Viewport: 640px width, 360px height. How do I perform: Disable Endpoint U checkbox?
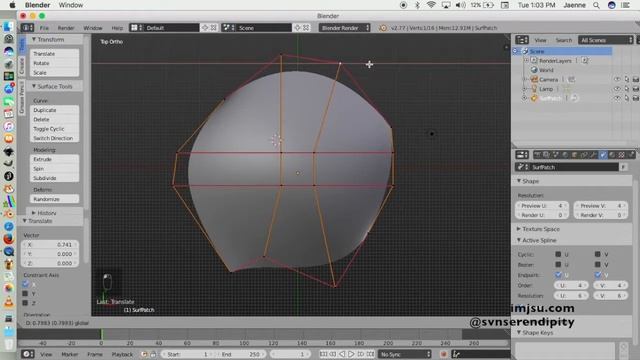[x=558, y=275]
